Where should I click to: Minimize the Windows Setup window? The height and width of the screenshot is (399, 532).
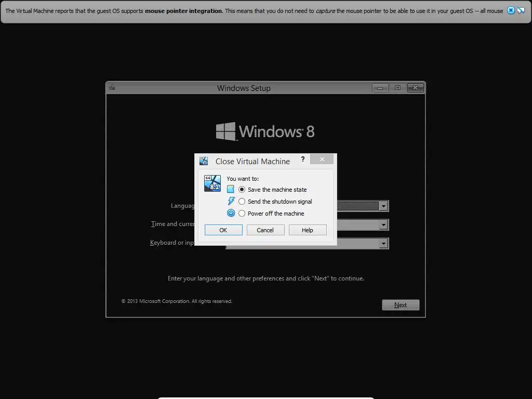[380, 88]
